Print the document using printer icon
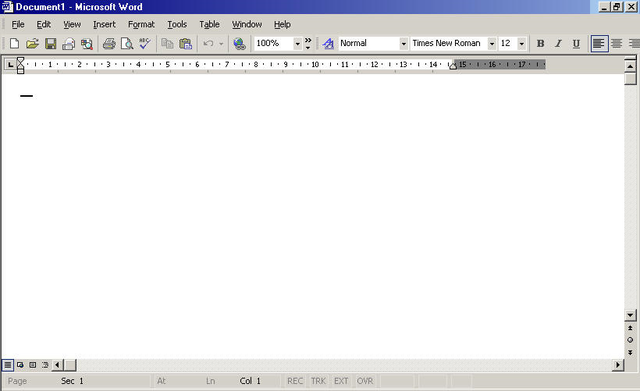Image resolution: width=640 pixels, height=391 pixels. pyautogui.click(x=109, y=43)
